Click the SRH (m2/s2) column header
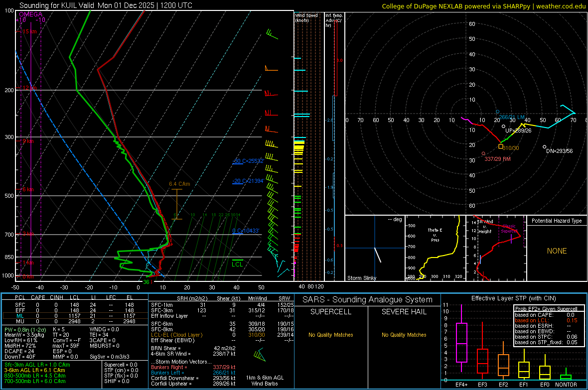The height and width of the screenshot is (390, 588). tap(192, 298)
